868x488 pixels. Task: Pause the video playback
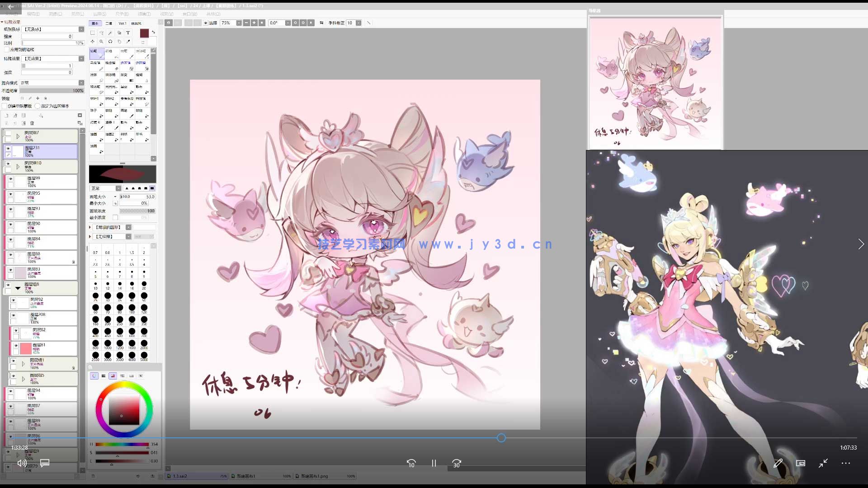tap(434, 463)
